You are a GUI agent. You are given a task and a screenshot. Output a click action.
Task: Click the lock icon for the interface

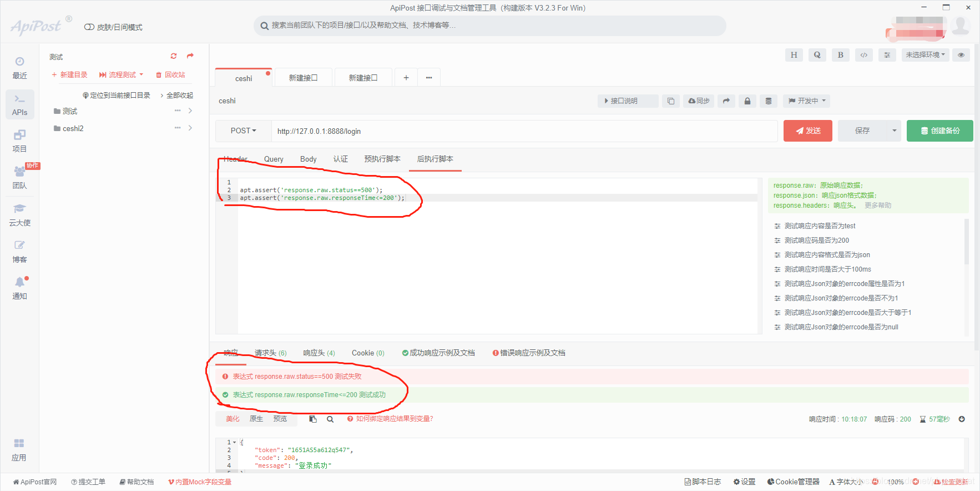[x=747, y=101]
